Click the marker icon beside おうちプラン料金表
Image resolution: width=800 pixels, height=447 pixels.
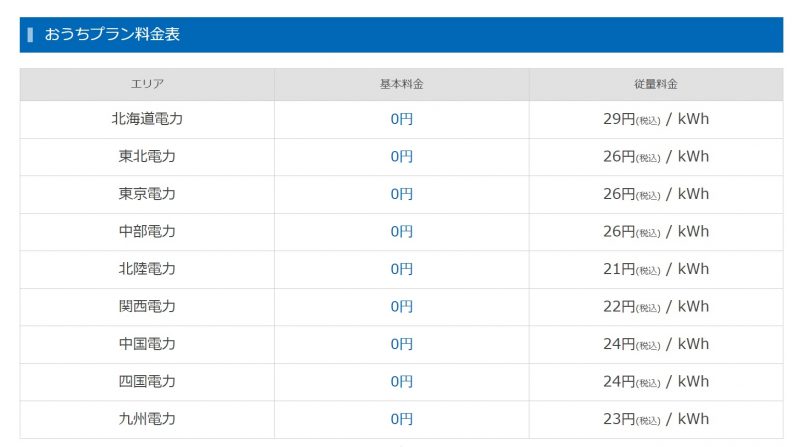coord(30,35)
